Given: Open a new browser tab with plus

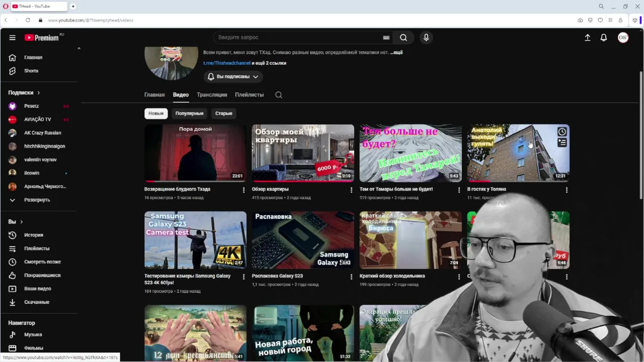Looking at the screenshot, I should 73,7.
